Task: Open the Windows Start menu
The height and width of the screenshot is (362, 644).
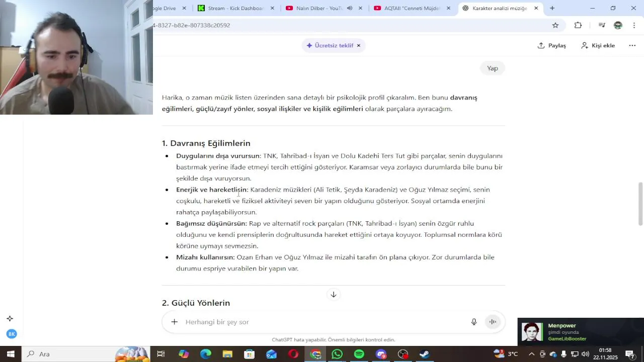Action: [11, 354]
